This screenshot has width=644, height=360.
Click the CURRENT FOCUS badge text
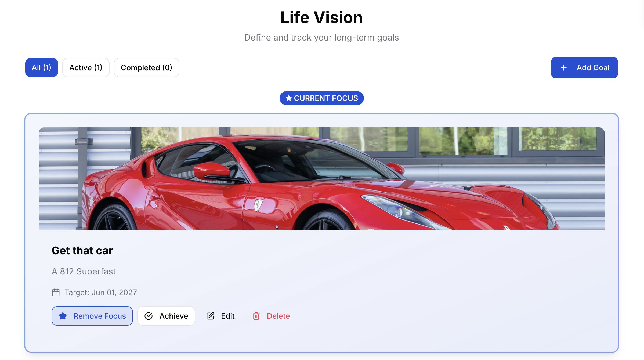[326, 98]
